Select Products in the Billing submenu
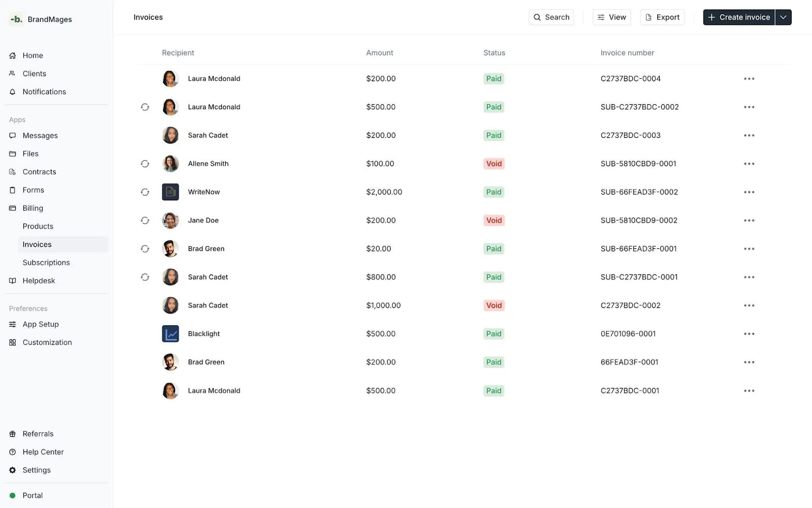Viewport: 812px width, 508px height. pyautogui.click(x=38, y=227)
